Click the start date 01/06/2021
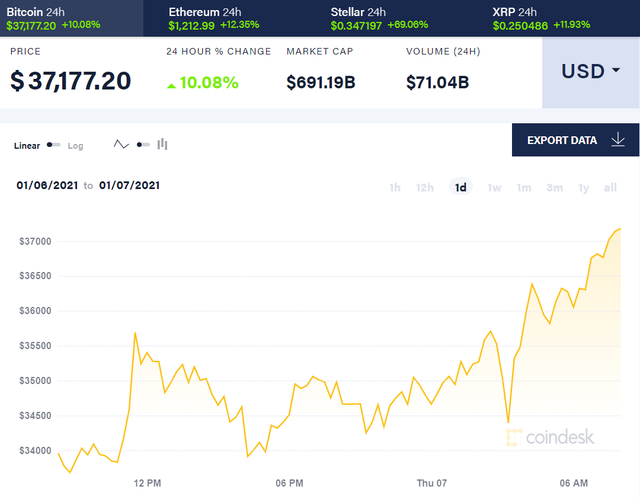640x499 pixels. pos(47,186)
